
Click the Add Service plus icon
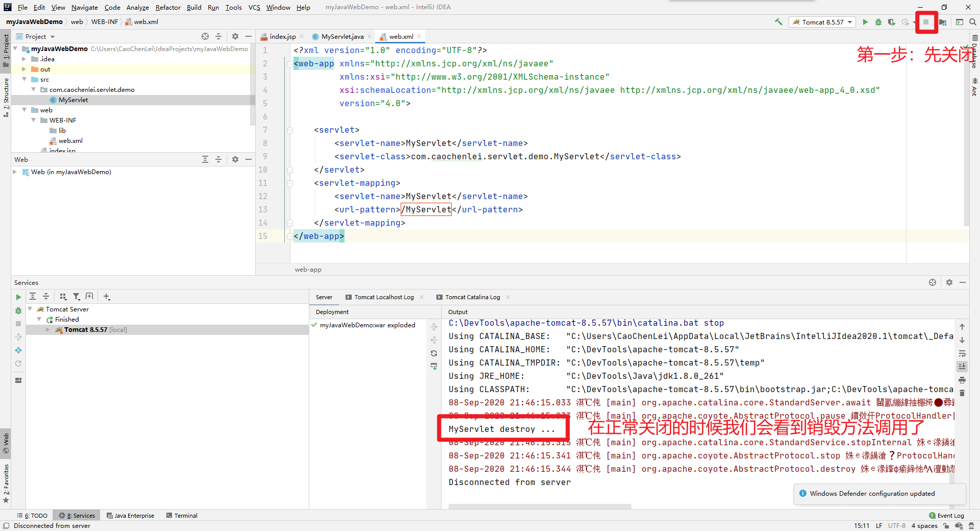click(x=106, y=296)
